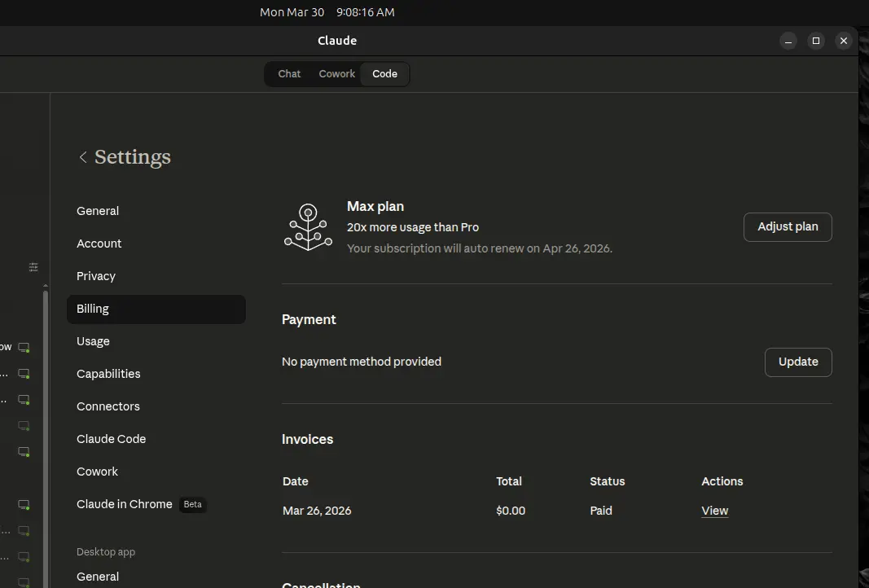Click the $0.00 invoice total
This screenshot has width=869, height=588.
point(511,511)
